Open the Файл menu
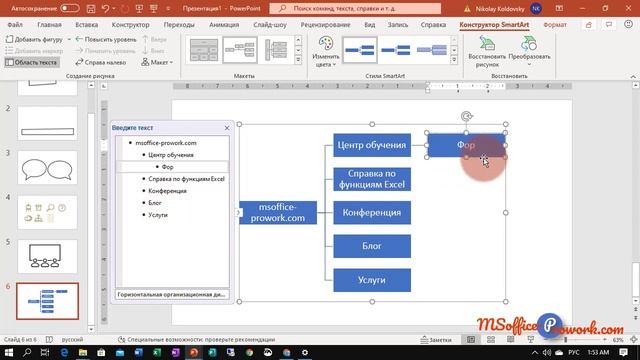Screen dimensions: 640x360 pyautogui.click(x=15, y=25)
